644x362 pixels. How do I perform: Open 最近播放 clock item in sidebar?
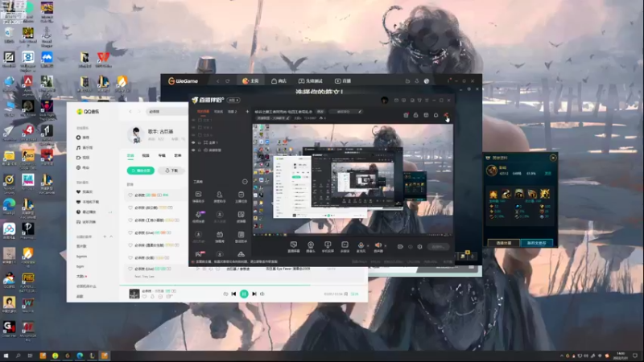[86, 212]
